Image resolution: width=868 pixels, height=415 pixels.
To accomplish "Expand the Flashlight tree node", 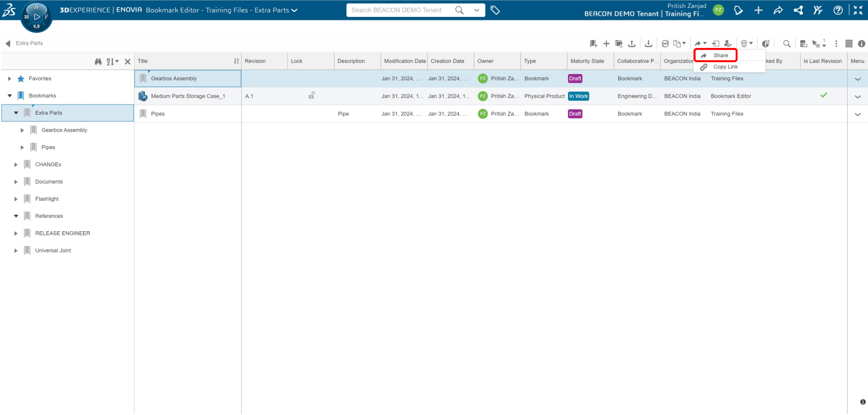I will click(16, 199).
